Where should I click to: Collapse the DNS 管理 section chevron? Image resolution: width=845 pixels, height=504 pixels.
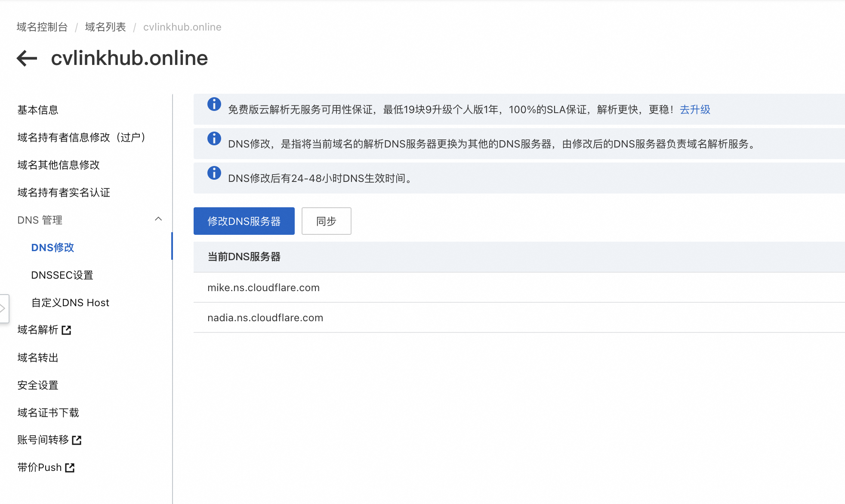[x=158, y=219]
